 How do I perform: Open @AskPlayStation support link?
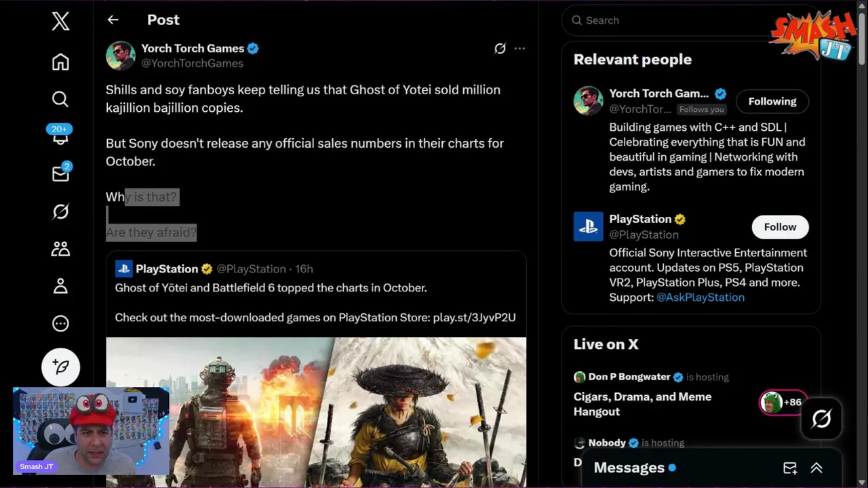click(701, 297)
